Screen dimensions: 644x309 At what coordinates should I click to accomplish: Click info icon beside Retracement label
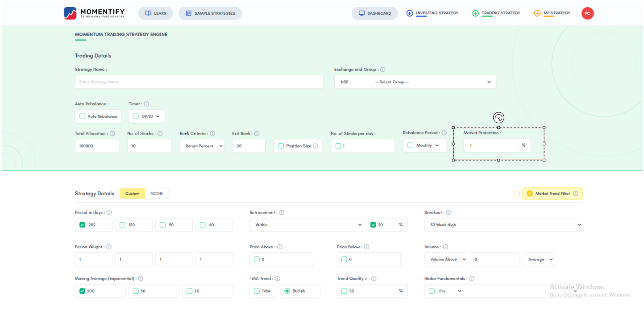(282, 213)
